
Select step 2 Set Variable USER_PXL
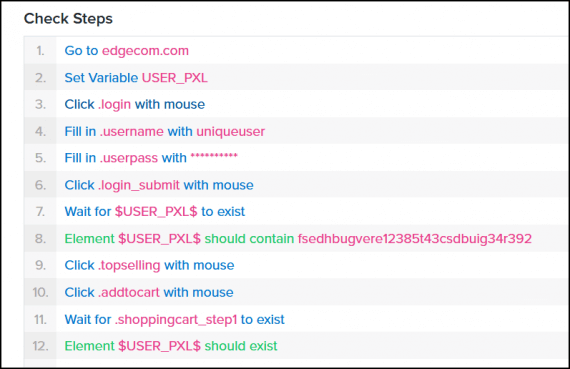(x=295, y=77)
